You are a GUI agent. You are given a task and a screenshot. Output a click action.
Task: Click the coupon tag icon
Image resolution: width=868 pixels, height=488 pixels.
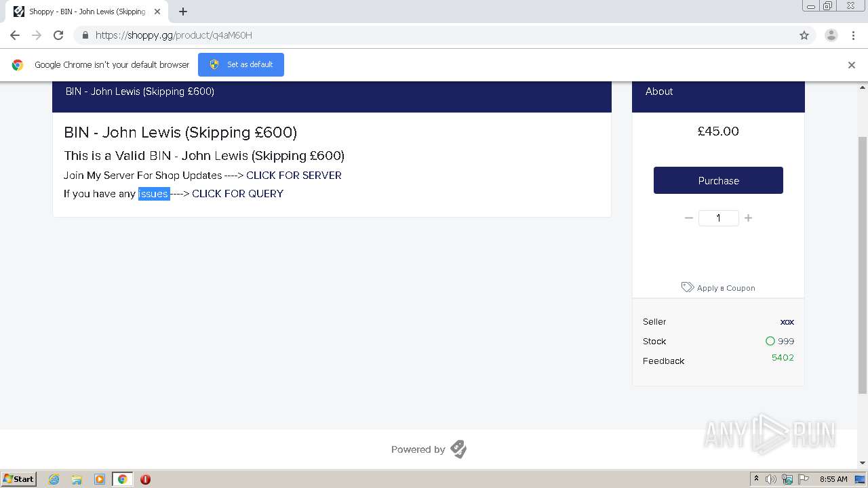(x=687, y=287)
